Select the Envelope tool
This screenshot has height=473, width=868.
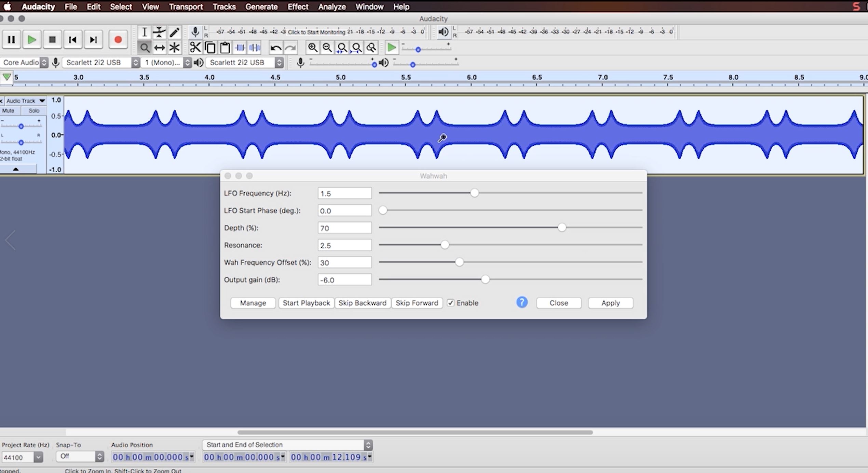pos(159,32)
